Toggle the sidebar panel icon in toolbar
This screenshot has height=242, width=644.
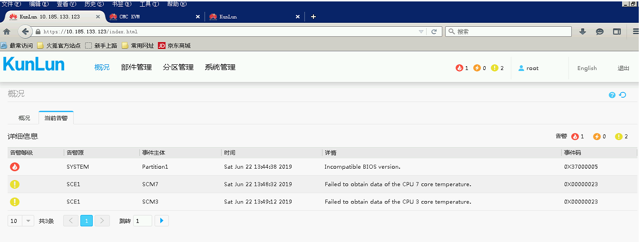coord(617,31)
